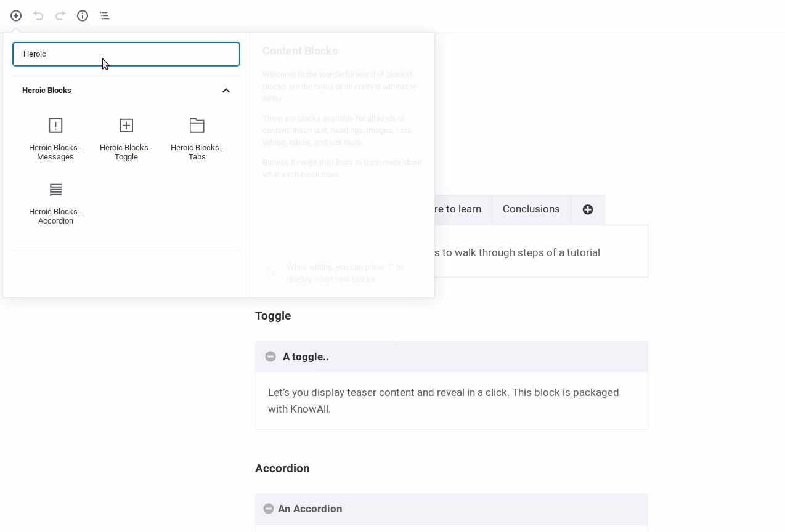This screenshot has height=532, width=785.
Task: Click the Redo arrow in the top toolbar
Action: click(x=60, y=15)
